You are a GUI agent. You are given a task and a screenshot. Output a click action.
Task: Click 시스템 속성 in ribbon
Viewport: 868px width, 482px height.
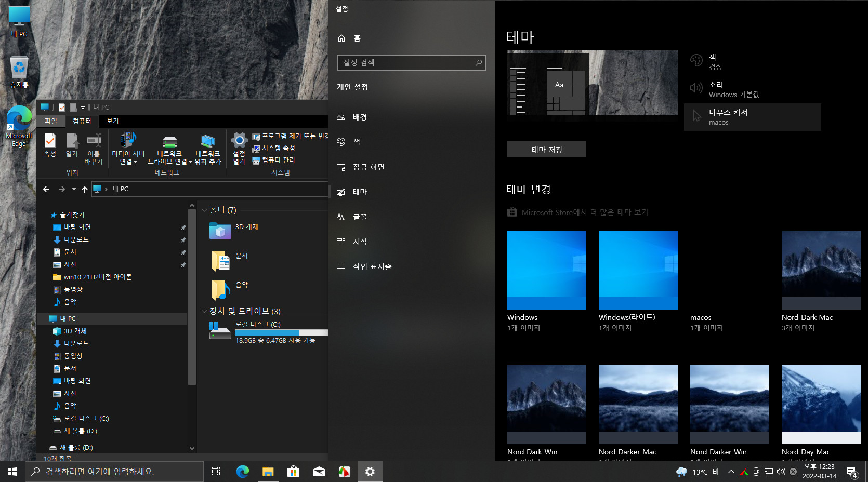[274, 148]
